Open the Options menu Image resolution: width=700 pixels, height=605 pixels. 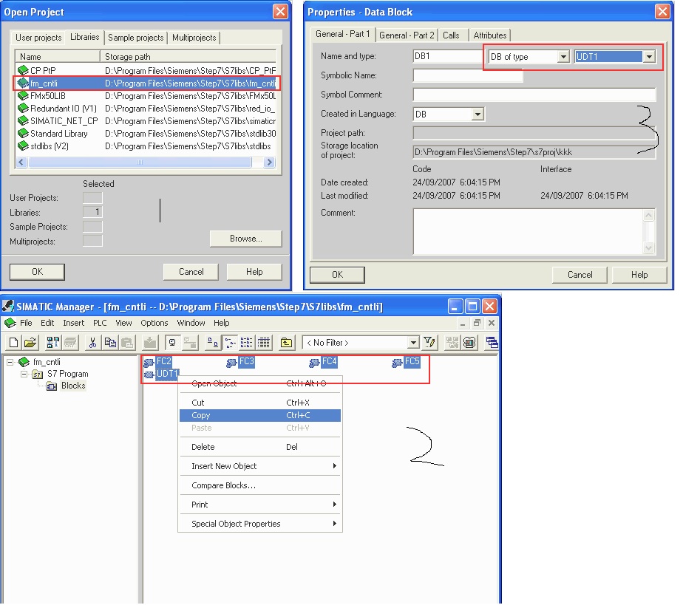point(154,323)
